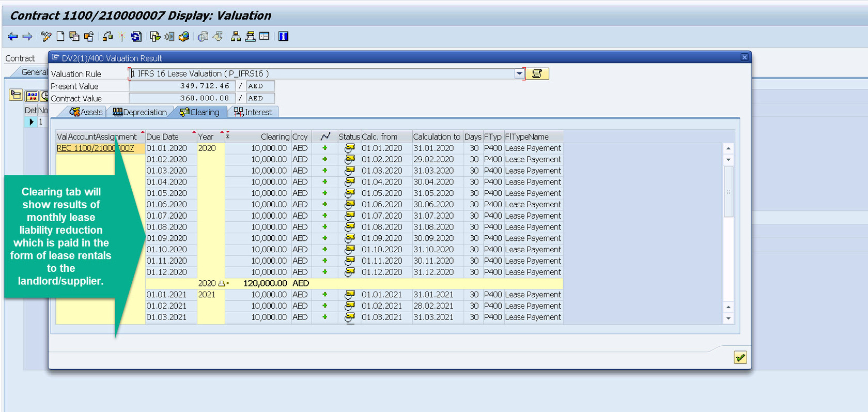868x412 pixels.
Task: Click the yellow tree icon left of dialog
Action: pyautogui.click(x=16, y=95)
